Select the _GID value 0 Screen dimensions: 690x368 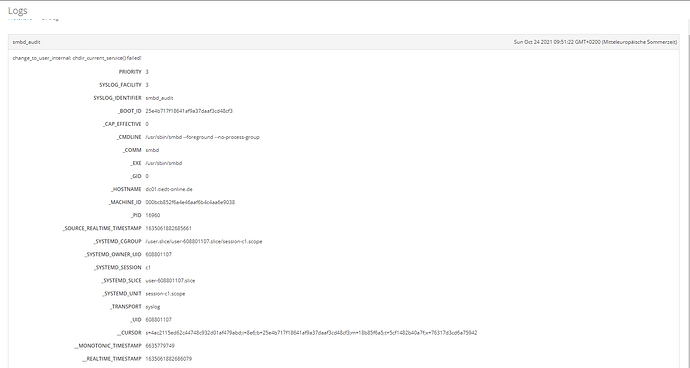pos(147,176)
